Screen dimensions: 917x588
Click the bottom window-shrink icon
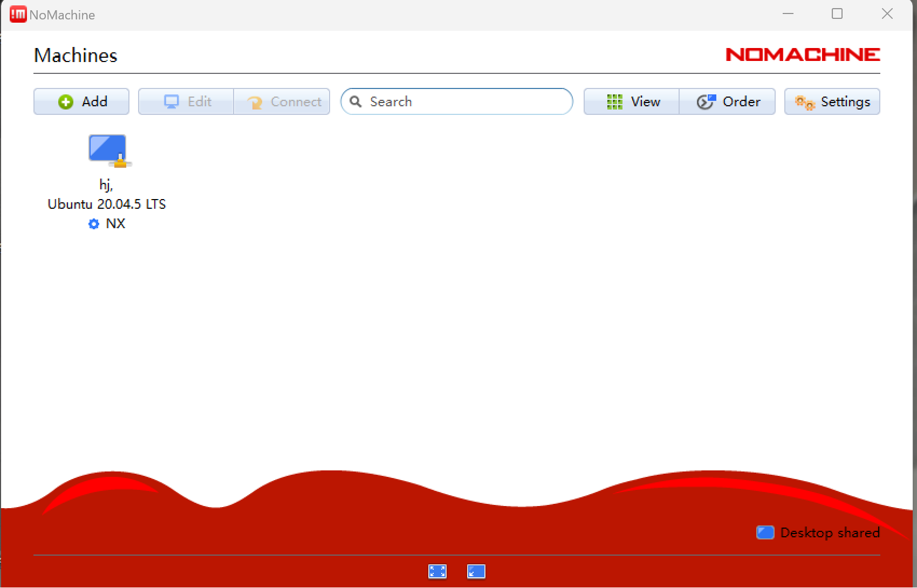click(x=476, y=571)
